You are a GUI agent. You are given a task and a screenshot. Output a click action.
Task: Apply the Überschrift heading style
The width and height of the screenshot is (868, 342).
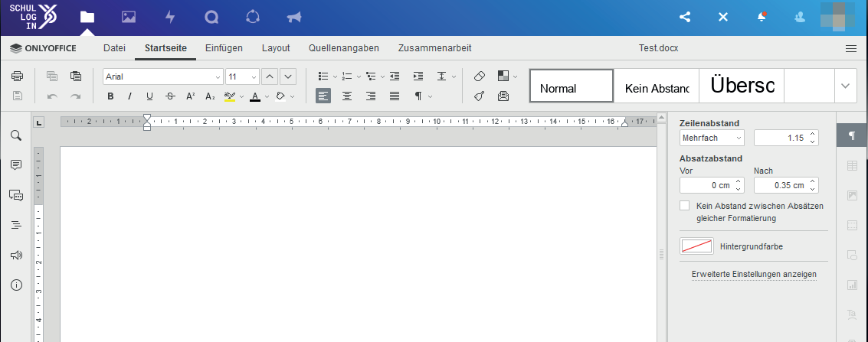coord(742,86)
